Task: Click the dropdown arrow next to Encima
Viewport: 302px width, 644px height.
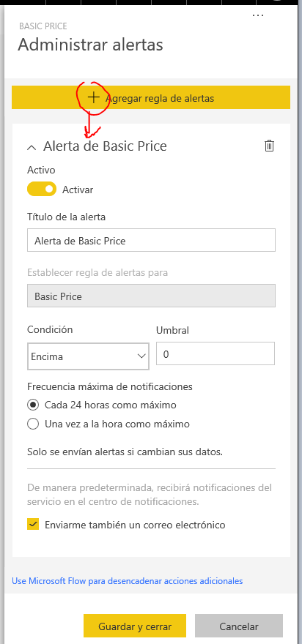Action: 141,356
